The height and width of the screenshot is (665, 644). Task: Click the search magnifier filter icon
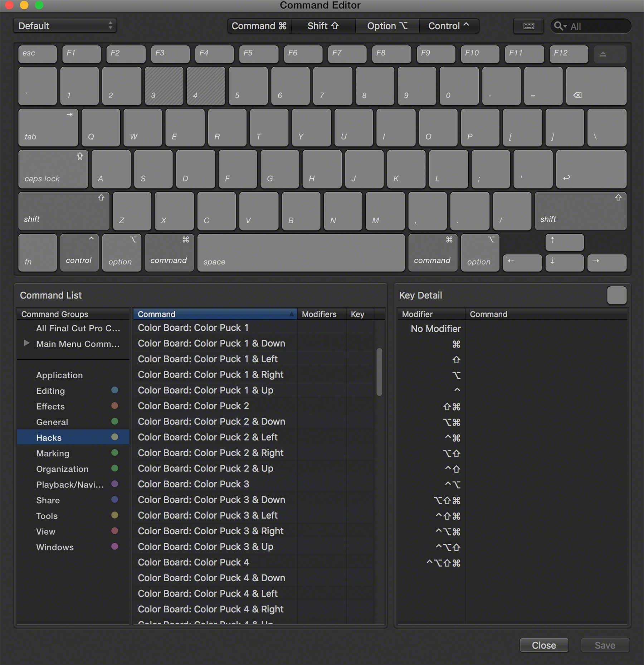[x=560, y=26]
